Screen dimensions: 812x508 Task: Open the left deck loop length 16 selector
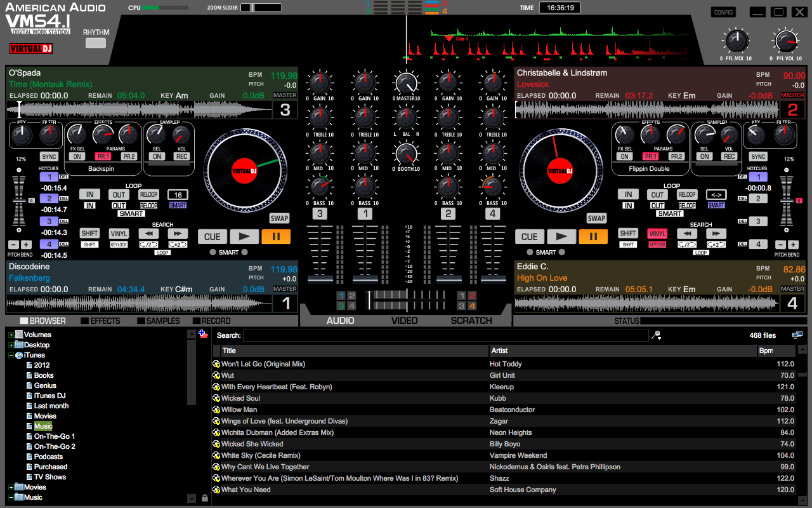pyautogui.click(x=178, y=195)
